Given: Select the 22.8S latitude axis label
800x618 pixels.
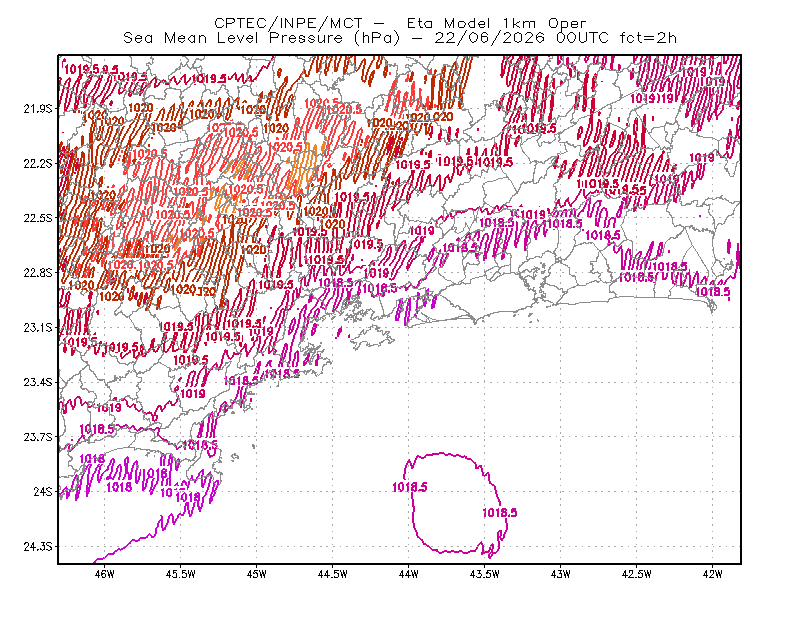Looking at the screenshot, I should point(38,273).
